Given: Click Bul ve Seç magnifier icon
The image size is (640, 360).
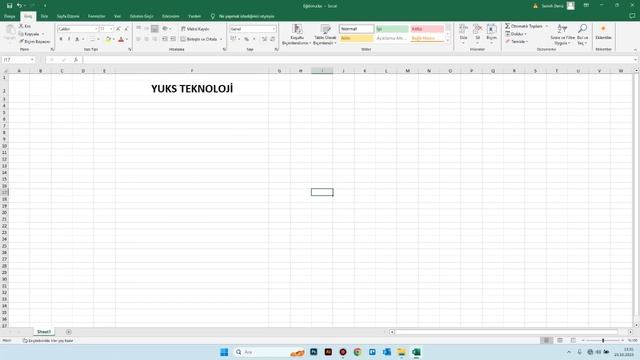Looking at the screenshot, I should [x=582, y=29].
